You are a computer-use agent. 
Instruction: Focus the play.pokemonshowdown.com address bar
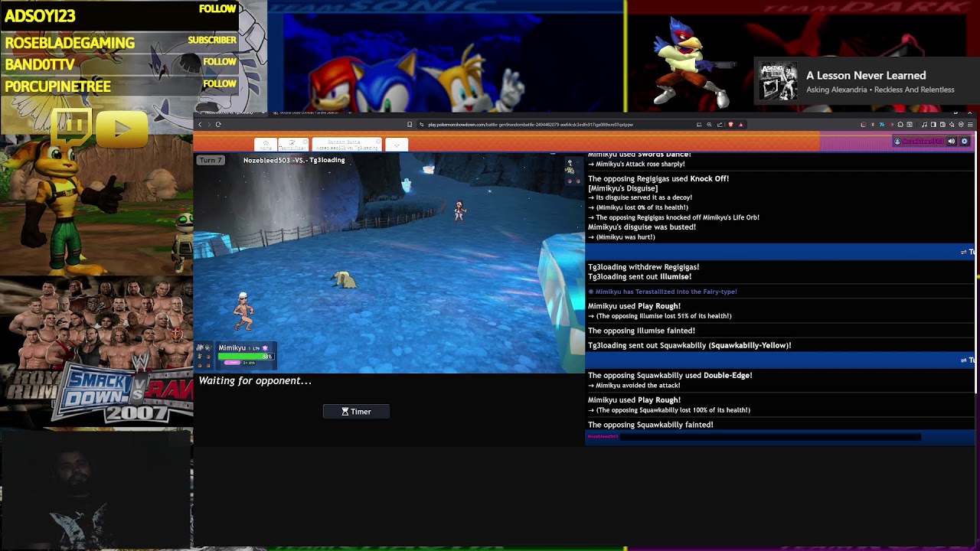530,124
